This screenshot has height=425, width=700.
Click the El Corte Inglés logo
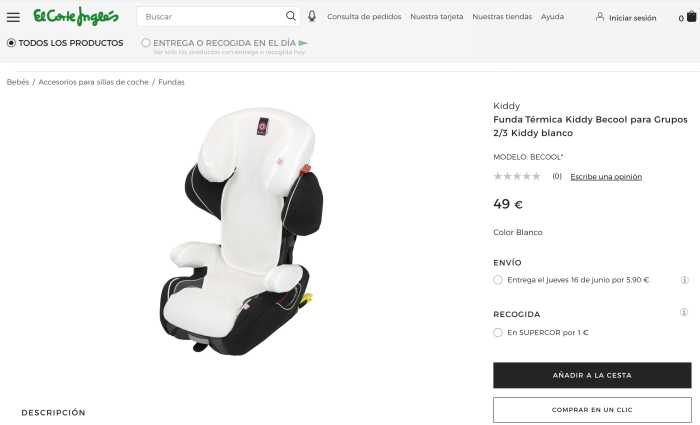pos(76,17)
